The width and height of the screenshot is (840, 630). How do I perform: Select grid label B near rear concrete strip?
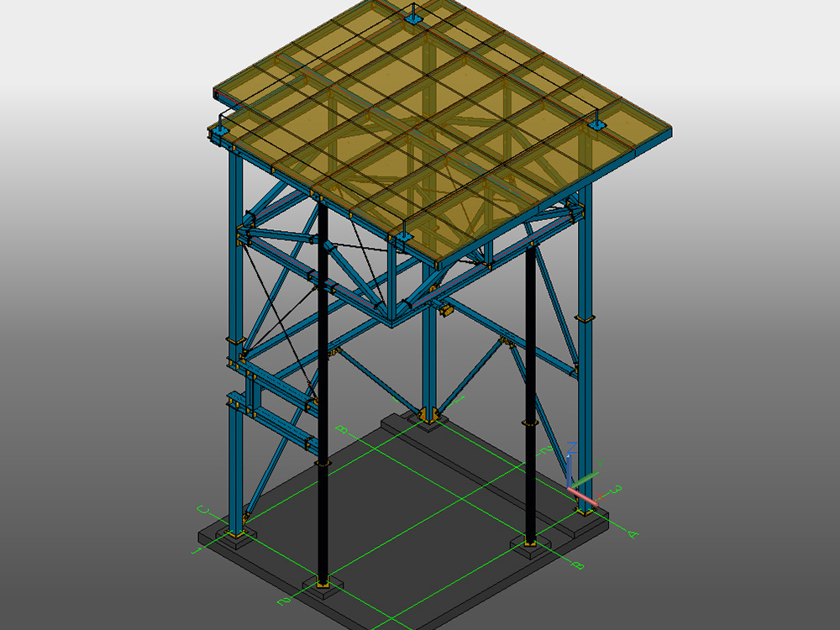(342, 429)
